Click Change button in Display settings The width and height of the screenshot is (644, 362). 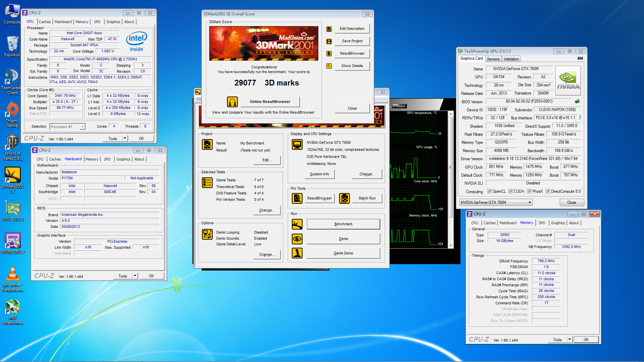367,174
